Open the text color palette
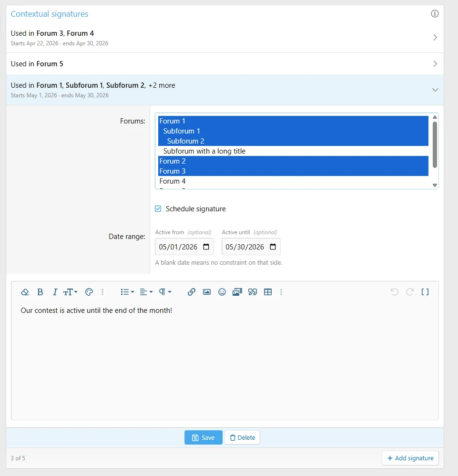 coord(89,292)
